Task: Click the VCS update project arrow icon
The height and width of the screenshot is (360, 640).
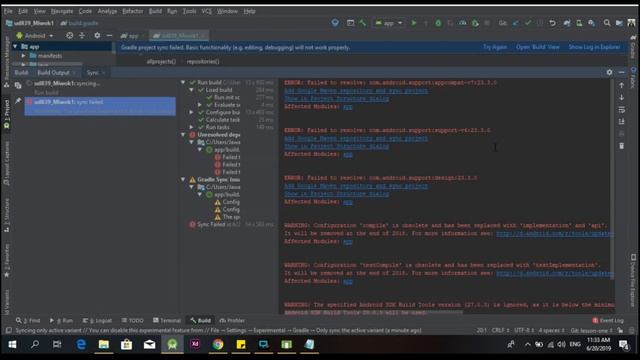Action: click(x=516, y=23)
